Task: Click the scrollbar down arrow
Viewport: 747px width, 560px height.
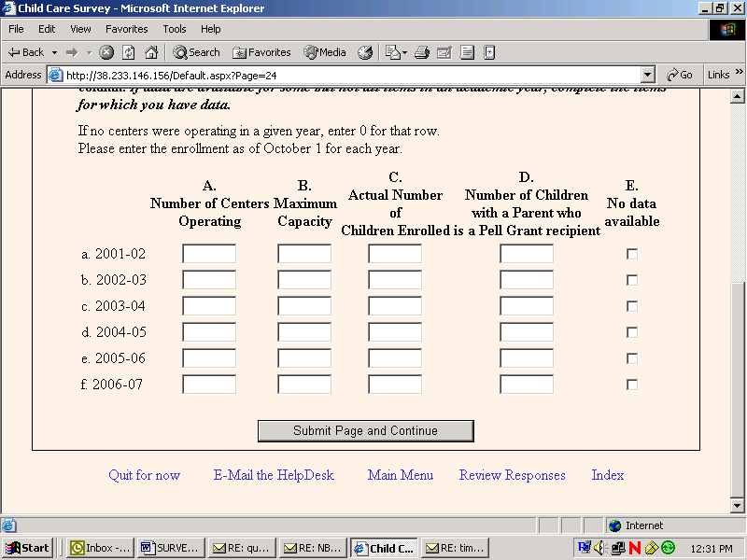Action: click(738, 506)
